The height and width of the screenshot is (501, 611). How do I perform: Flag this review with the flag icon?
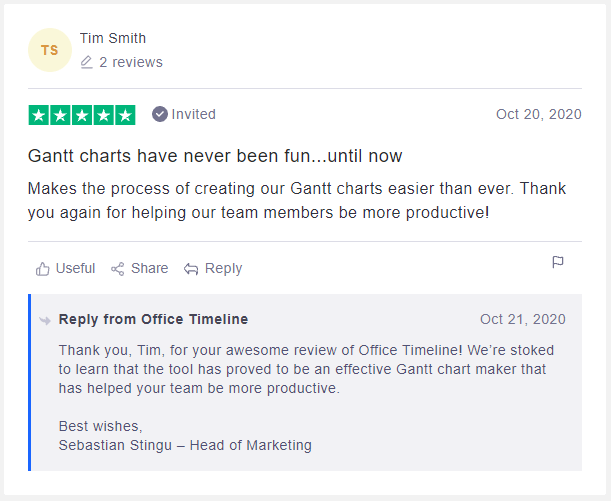[x=558, y=262]
